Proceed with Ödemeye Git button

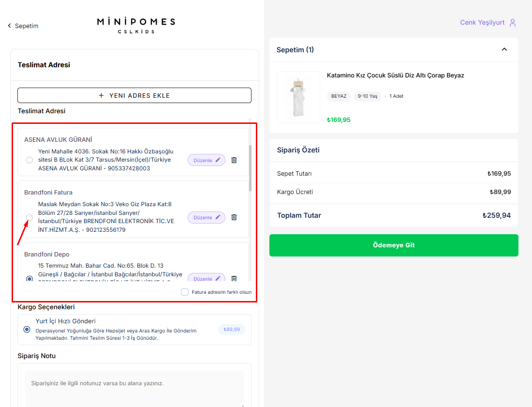pyautogui.click(x=394, y=245)
